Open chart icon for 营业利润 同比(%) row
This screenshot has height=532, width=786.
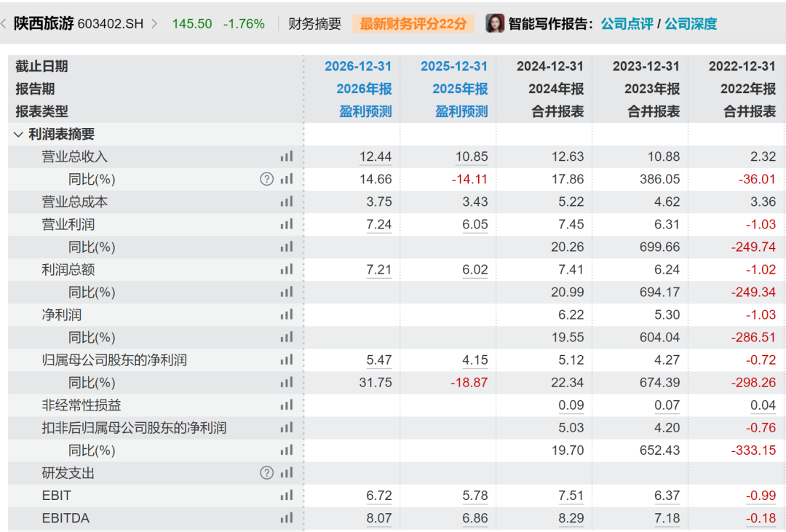pos(287,247)
